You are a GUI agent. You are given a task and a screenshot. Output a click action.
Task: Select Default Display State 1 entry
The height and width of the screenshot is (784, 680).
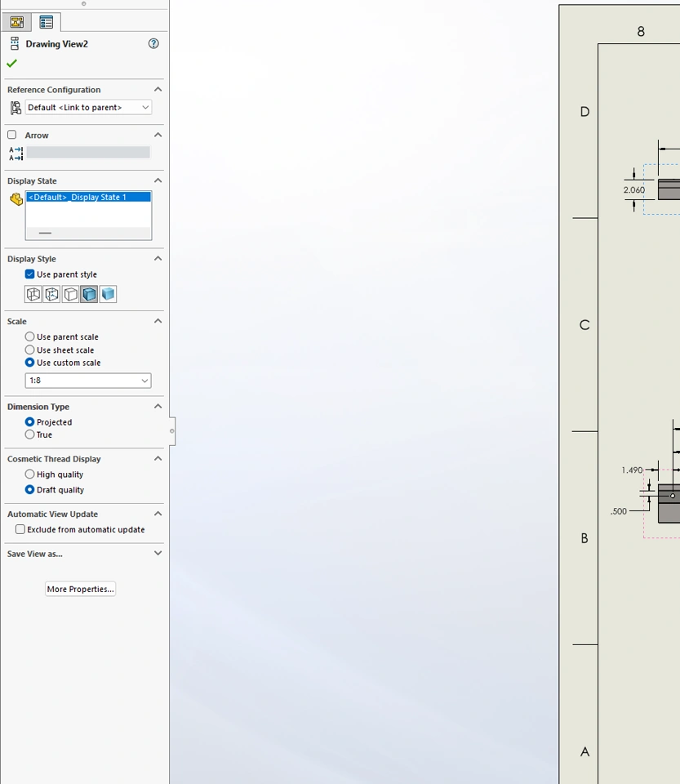tap(88, 197)
